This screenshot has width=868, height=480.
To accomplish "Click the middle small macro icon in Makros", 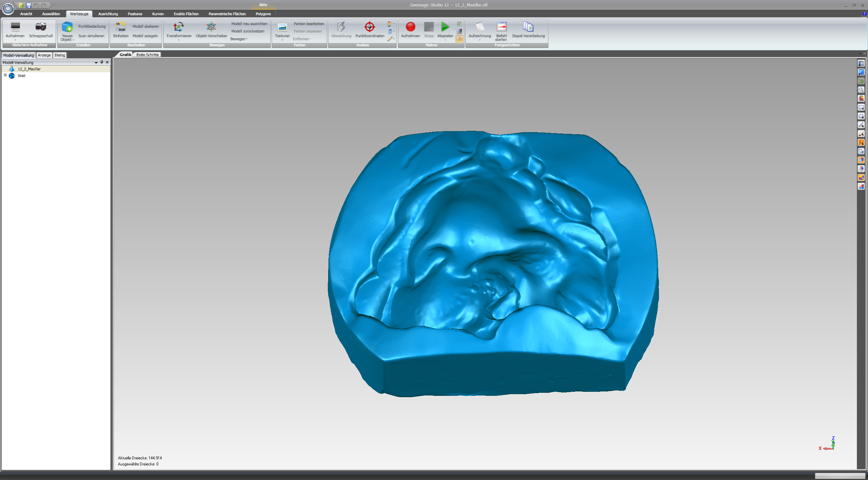I will point(459,31).
